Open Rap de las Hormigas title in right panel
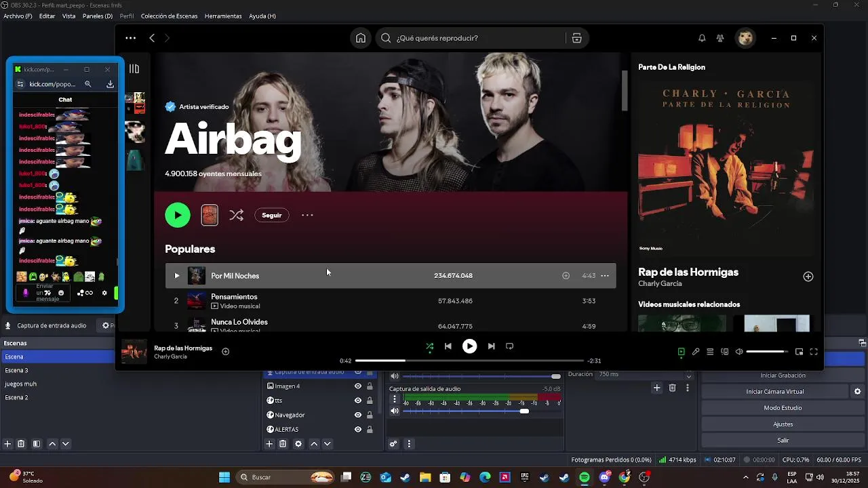The image size is (868, 488). pos(688,272)
